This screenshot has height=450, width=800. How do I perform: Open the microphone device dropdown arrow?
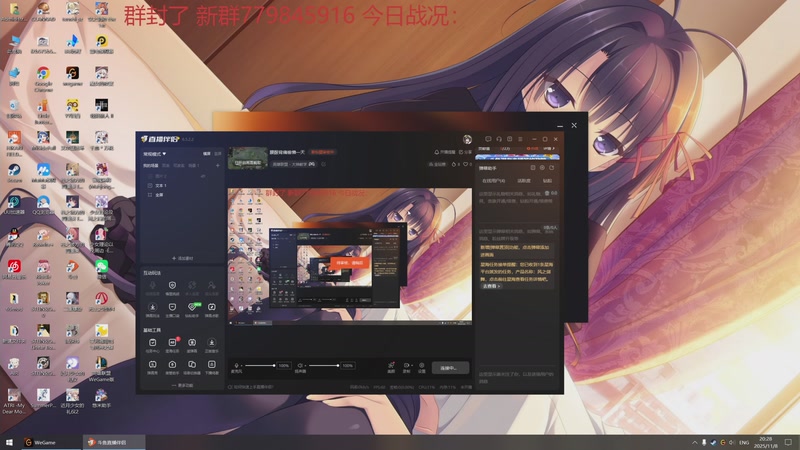pyautogui.click(x=241, y=366)
